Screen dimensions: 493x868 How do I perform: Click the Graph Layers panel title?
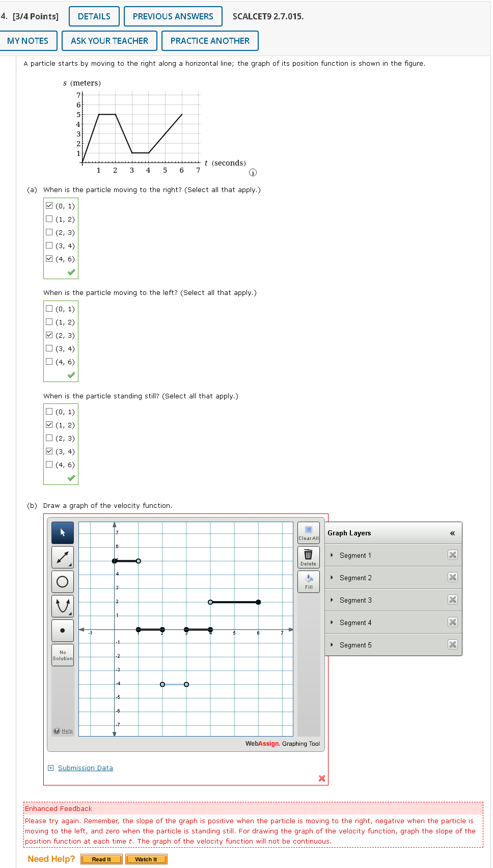[349, 533]
